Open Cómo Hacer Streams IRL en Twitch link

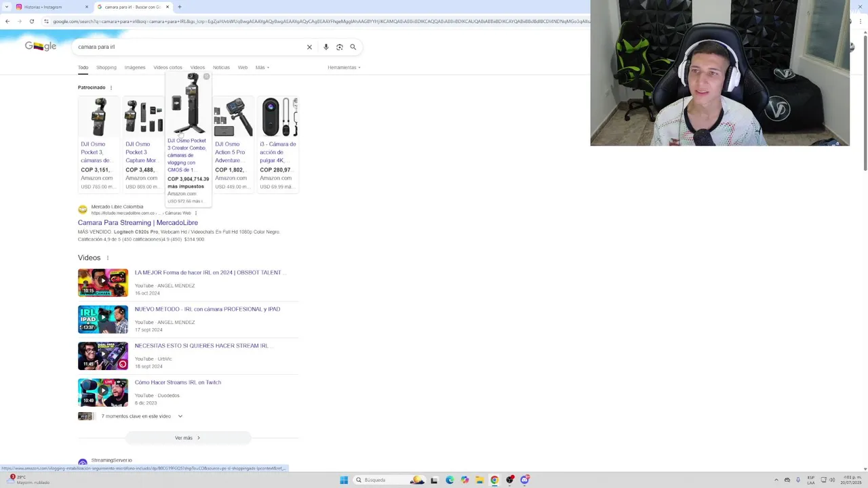tap(178, 382)
